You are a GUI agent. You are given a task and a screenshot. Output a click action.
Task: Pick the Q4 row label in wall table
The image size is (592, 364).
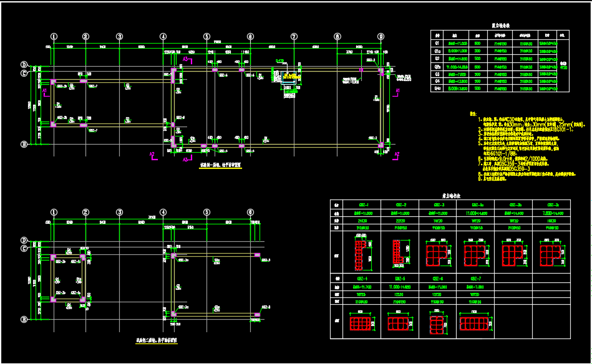click(437, 81)
